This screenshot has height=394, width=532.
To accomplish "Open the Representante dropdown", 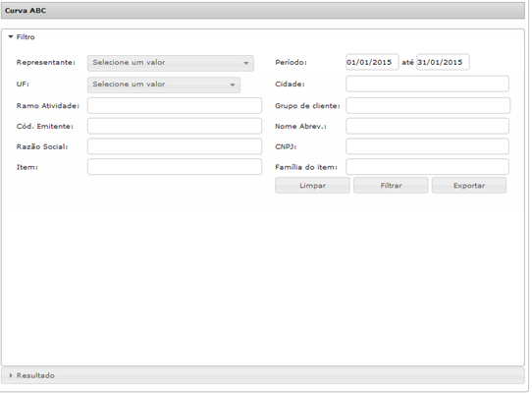I will click(x=171, y=63).
